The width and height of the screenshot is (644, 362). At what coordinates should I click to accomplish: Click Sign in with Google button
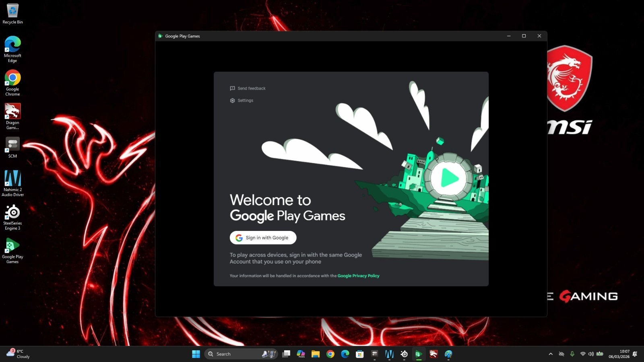click(x=263, y=238)
